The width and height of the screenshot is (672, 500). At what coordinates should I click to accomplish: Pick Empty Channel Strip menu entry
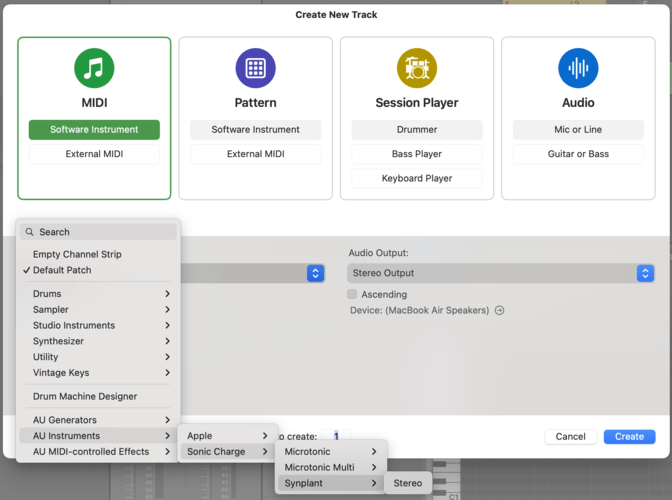click(77, 254)
